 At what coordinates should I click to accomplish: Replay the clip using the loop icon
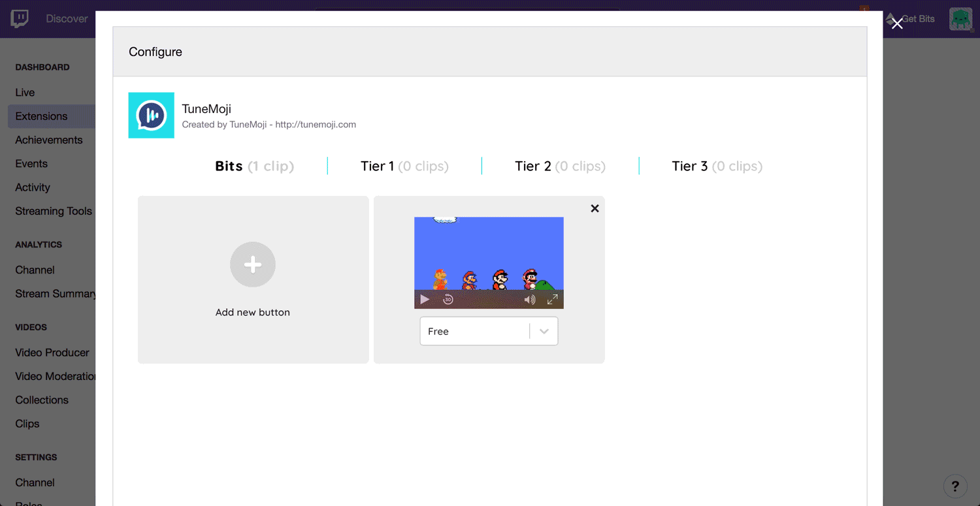pyautogui.click(x=449, y=299)
